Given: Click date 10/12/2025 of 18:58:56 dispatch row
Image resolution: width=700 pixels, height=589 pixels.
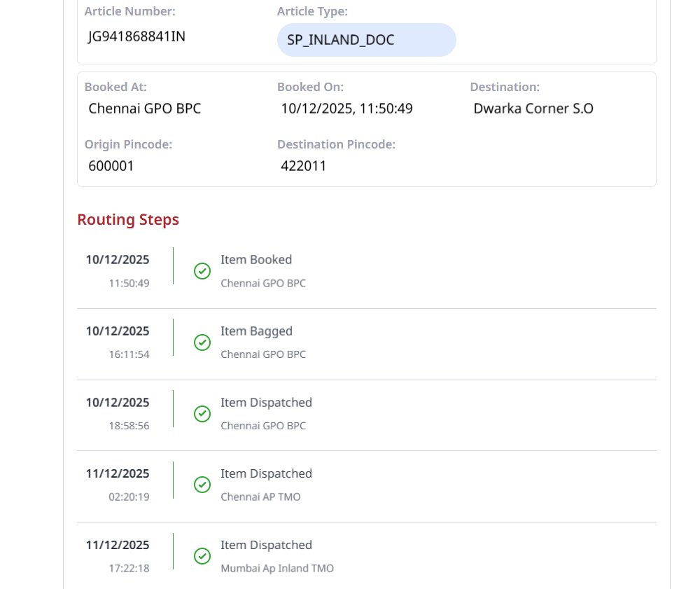Looking at the screenshot, I should 118,403.
